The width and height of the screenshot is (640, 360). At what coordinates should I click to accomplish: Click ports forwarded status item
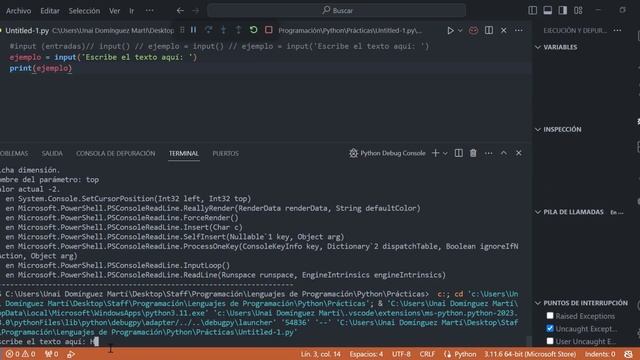coord(51,354)
